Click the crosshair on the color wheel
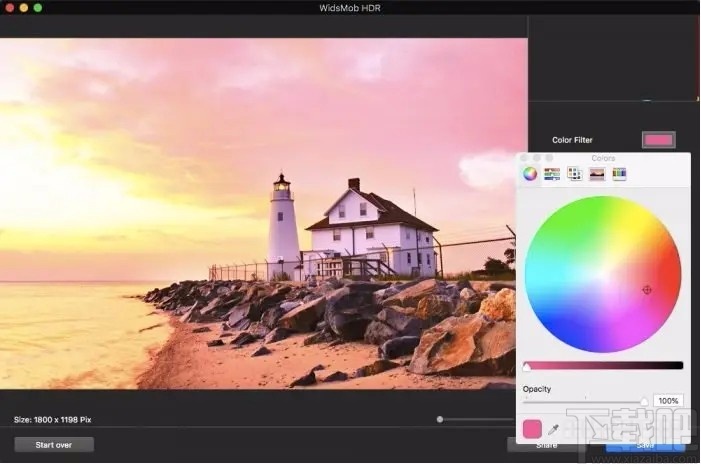This screenshot has width=701, height=464. [646, 291]
